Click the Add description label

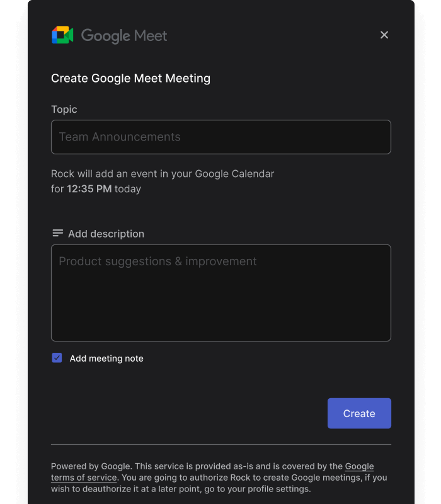(106, 234)
